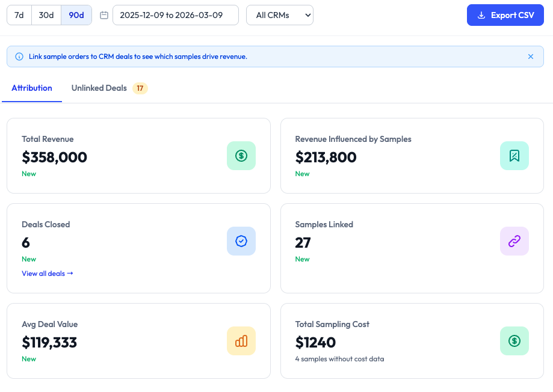Click the Export CSV button
553x392 pixels.
coord(505,14)
